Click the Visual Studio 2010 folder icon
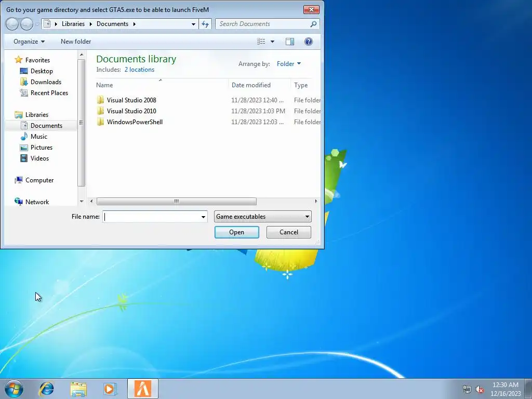Image resolution: width=532 pixels, height=399 pixels. point(100,111)
